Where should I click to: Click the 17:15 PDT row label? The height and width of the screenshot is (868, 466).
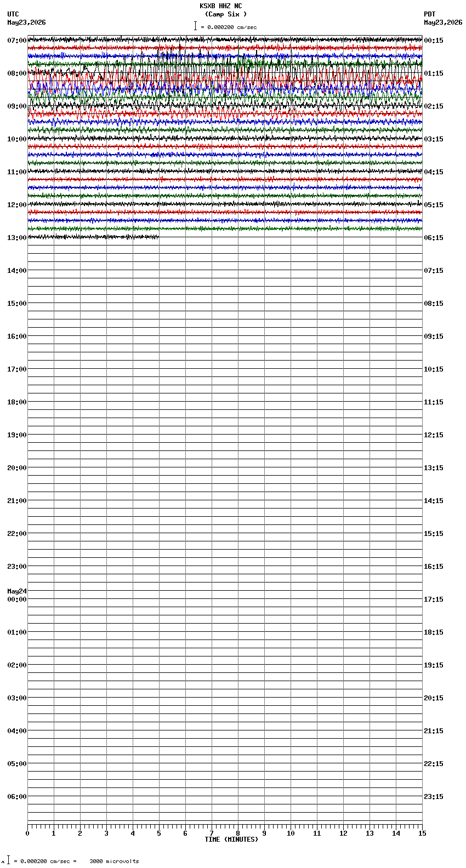click(x=434, y=599)
